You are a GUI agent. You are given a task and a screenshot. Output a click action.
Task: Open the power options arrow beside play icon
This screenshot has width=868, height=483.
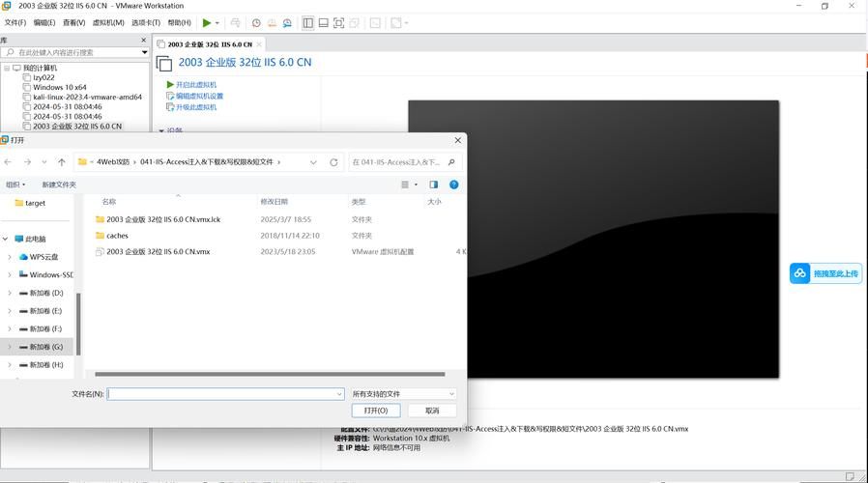[x=217, y=23]
